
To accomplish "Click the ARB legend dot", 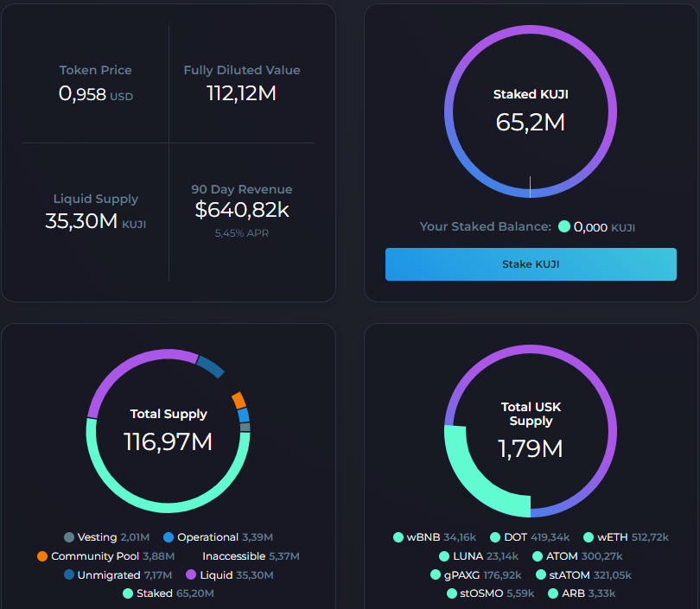I will (x=553, y=593).
